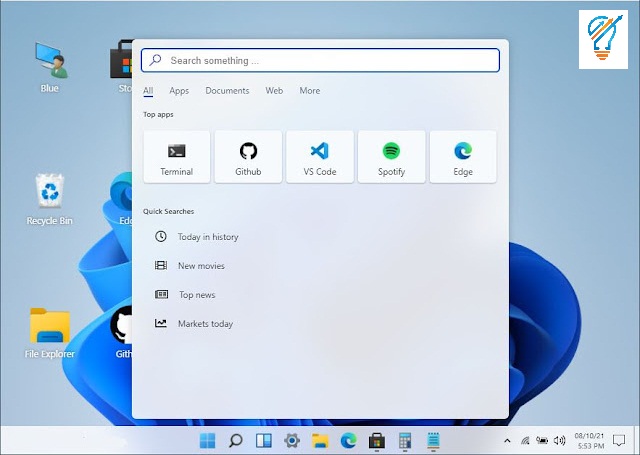640x455 pixels.
Task: Open Microsoft Store from the taskbar
Action: click(377, 441)
